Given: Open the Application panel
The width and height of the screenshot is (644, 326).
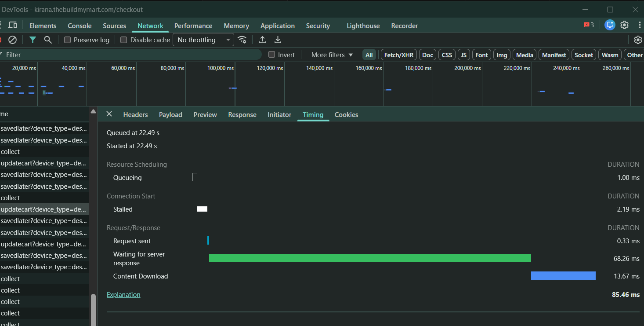Looking at the screenshot, I should coord(278,26).
